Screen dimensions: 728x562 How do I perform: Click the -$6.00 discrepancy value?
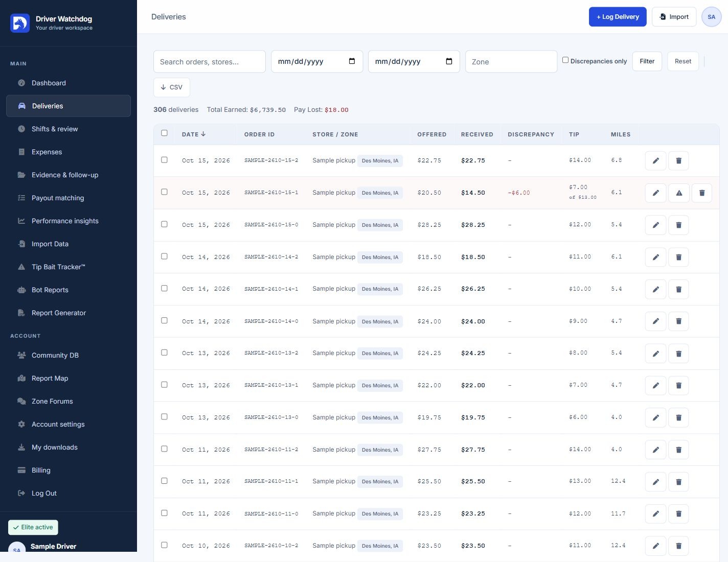[519, 193]
